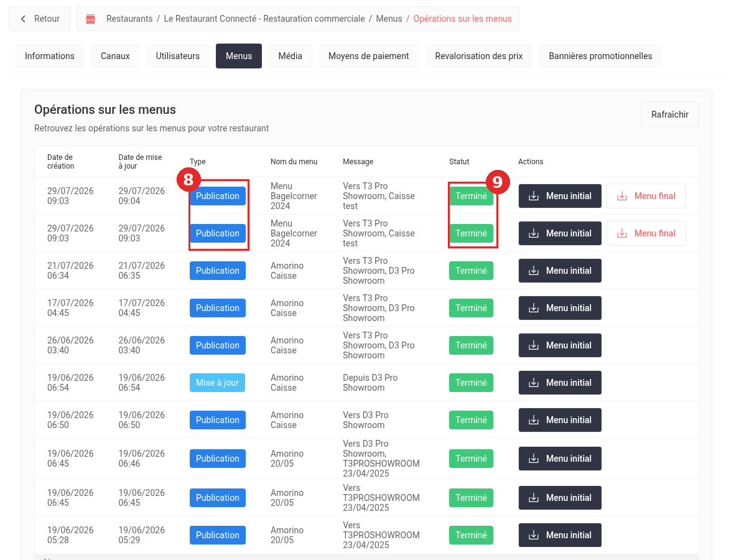
Task: Click the red restaurant icon in the breadcrumb
Action: tap(91, 19)
